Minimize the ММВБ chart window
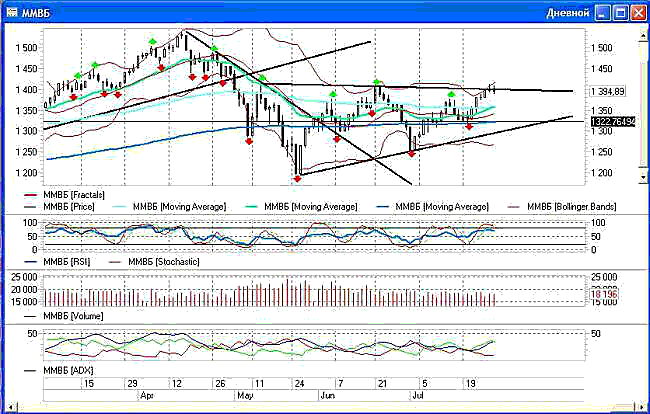The height and width of the screenshot is (414, 650). point(603,13)
